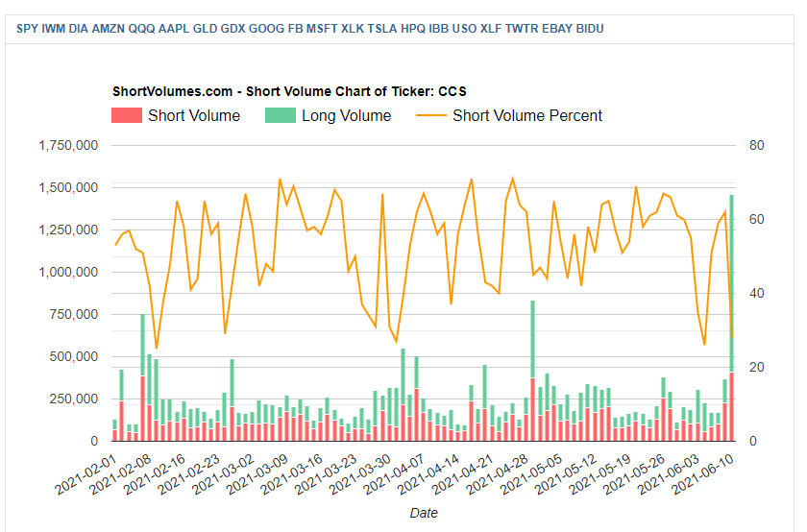Toggle the green Long Volume legend swatch
Image resolution: width=807 pixels, height=532 pixels.
(280, 116)
